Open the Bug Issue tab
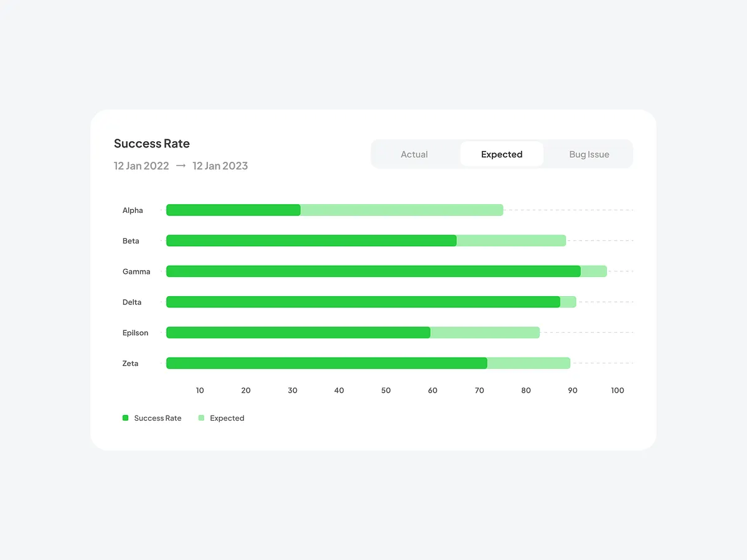Image resolution: width=747 pixels, height=560 pixels. pyautogui.click(x=588, y=154)
